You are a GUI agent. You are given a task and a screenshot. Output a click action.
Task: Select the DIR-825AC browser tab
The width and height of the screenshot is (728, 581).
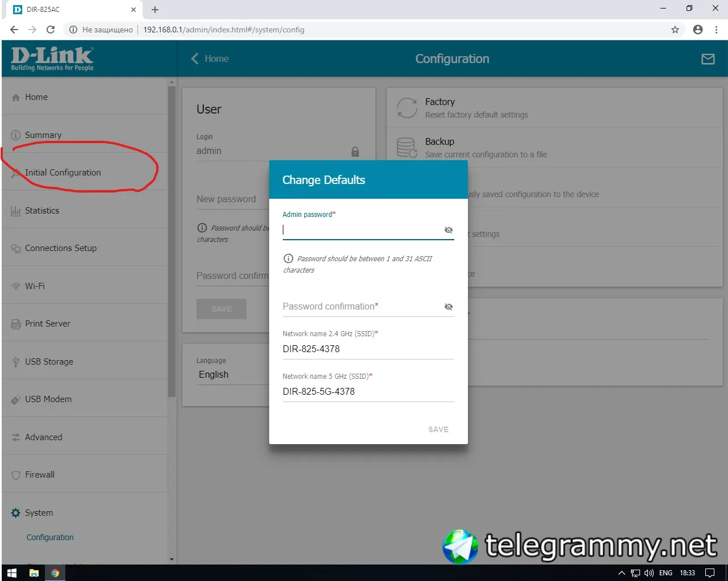74,10
